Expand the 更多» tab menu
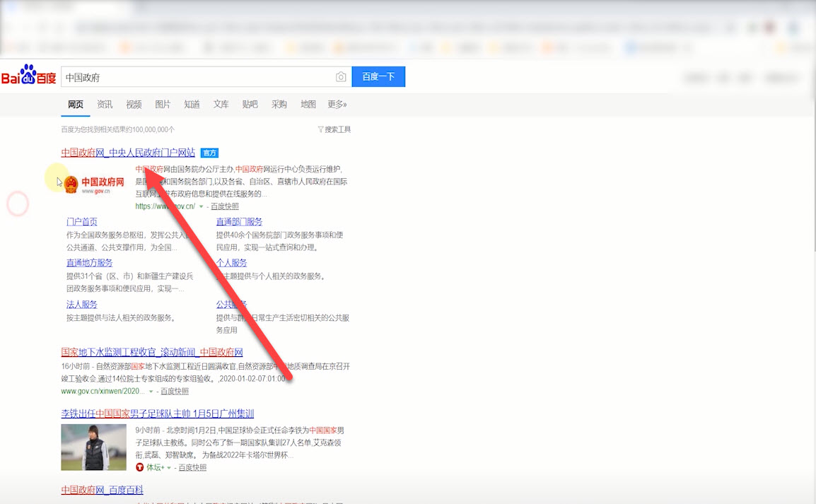The width and height of the screenshot is (816, 504). click(337, 105)
